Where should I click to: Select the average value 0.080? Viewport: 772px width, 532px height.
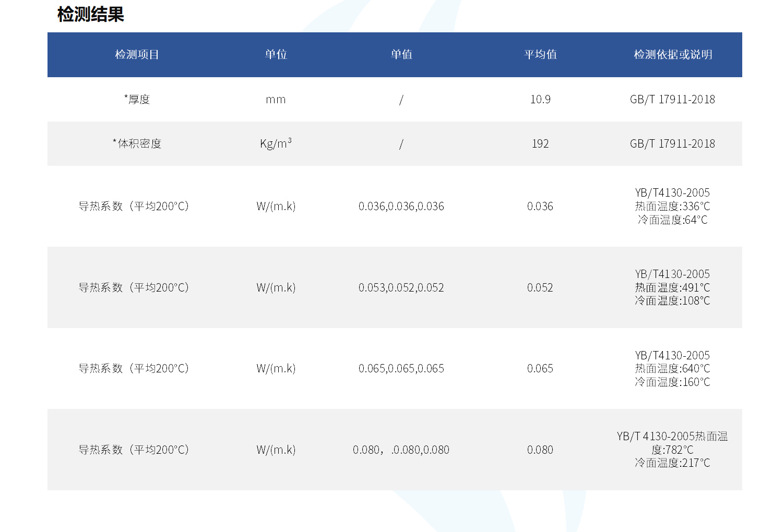[x=540, y=450]
